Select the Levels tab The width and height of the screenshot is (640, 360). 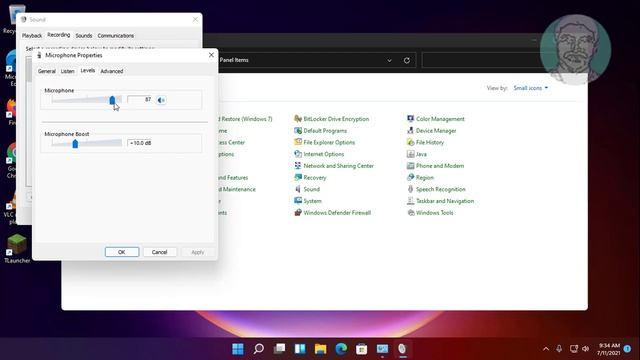[x=87, y=71]
